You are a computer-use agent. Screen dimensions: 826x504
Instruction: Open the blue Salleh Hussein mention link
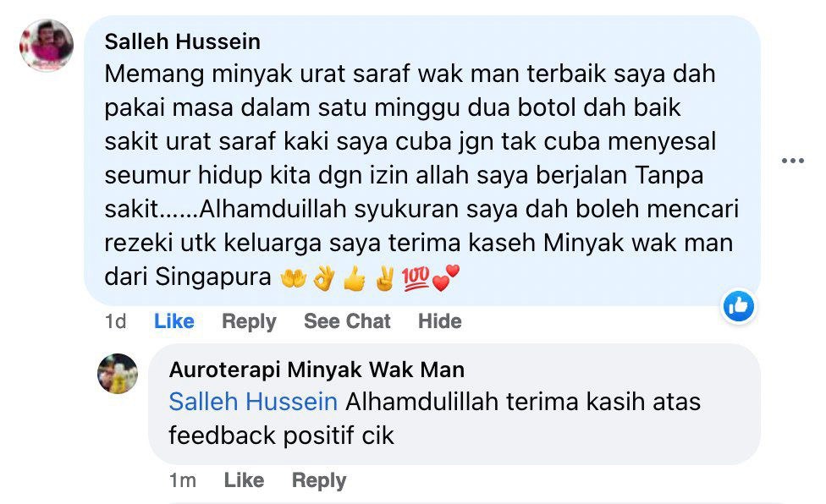click(x=253, y=402)
